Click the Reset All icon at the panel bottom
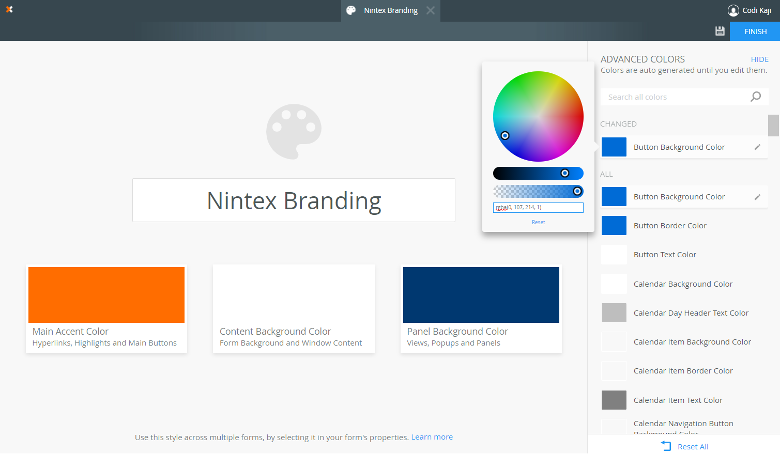This screenshot has width=780, height=455. coord(666,446)
